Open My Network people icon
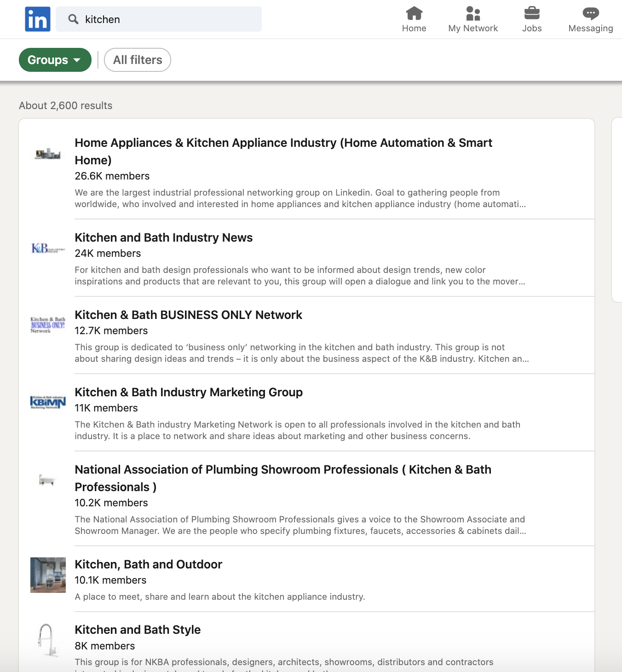The image size is (622, 672). (x=473, y=13)
